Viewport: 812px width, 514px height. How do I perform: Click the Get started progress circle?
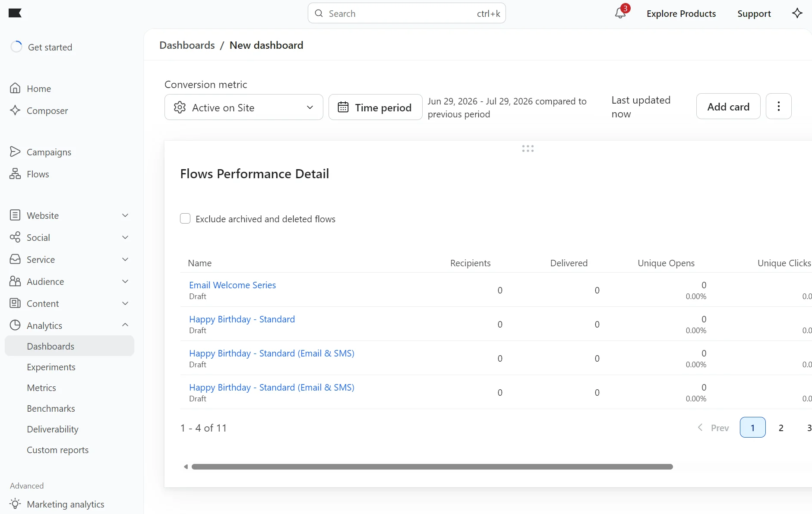[16, 47]
